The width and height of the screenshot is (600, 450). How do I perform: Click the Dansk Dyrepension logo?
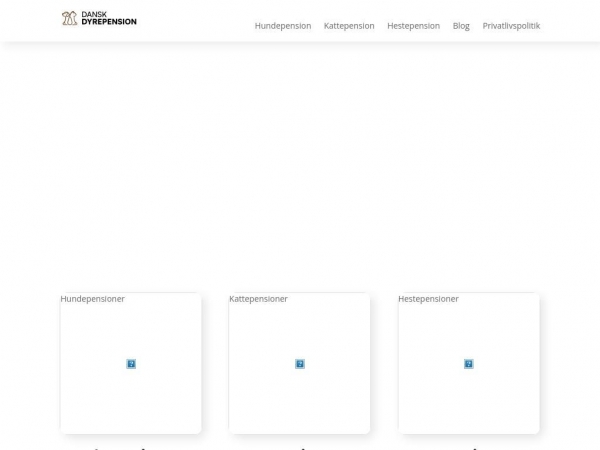click(99, 18)
